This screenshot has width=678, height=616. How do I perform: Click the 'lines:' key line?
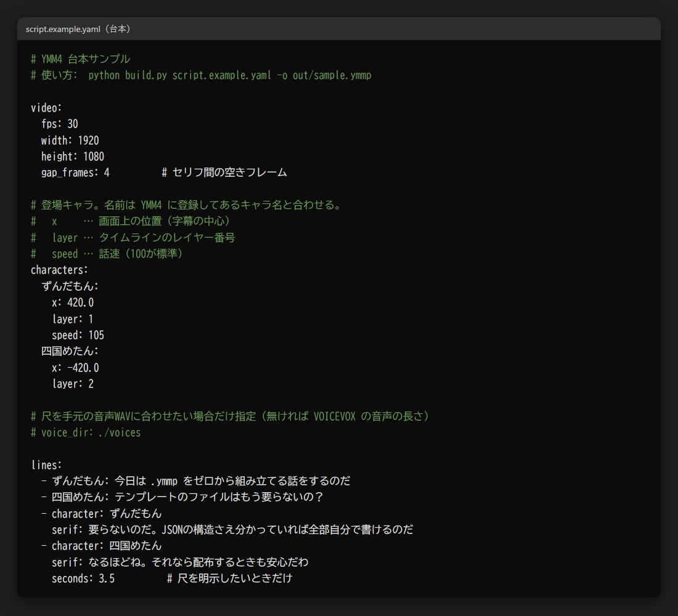tap(46, 465)
